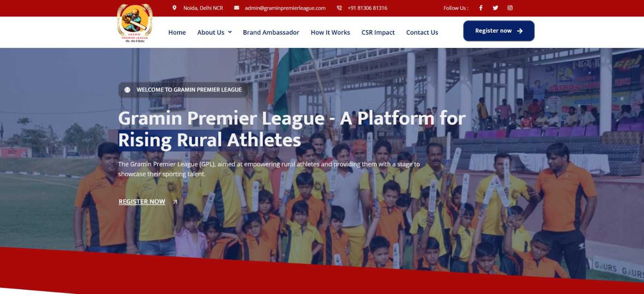The image size is (644, 294).
Task: Click the location pin icon
Action: click(174, 8)
